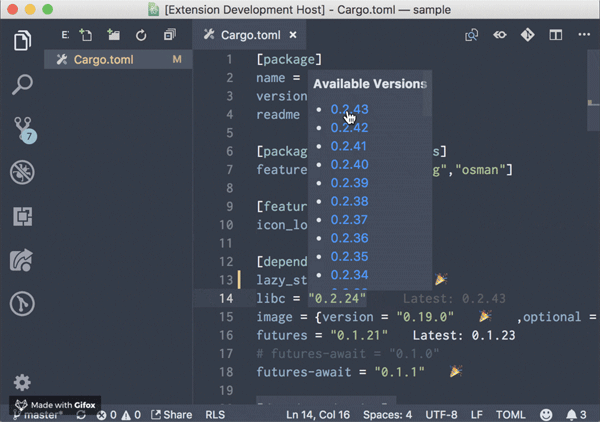Open Source Control view with 7 changes

pyautogui.click(x=22, y=129)
